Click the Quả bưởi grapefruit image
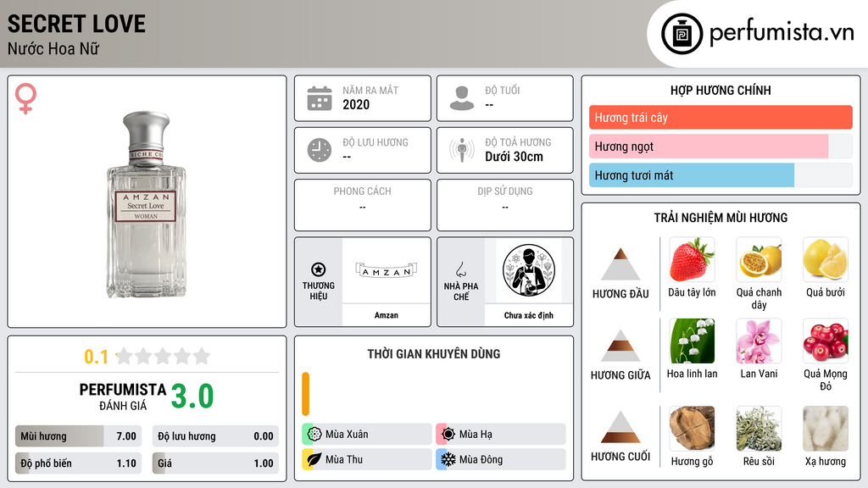 pos(826,259)
